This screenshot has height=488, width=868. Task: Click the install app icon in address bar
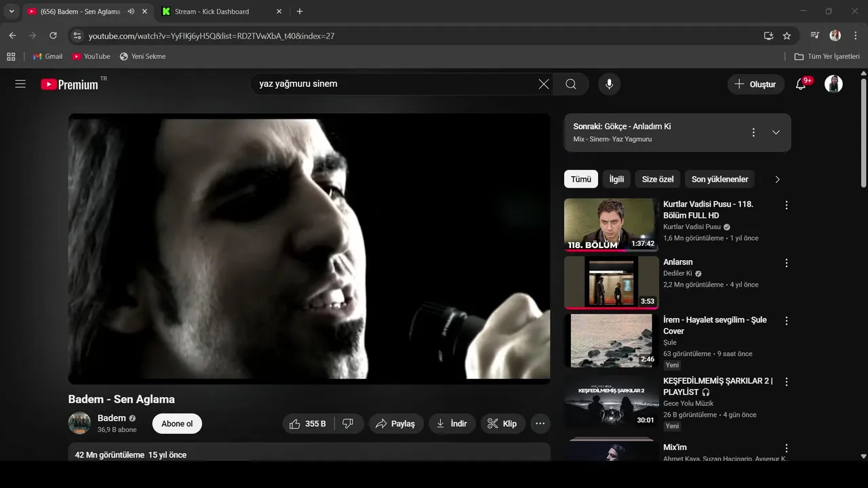point(768,36)
